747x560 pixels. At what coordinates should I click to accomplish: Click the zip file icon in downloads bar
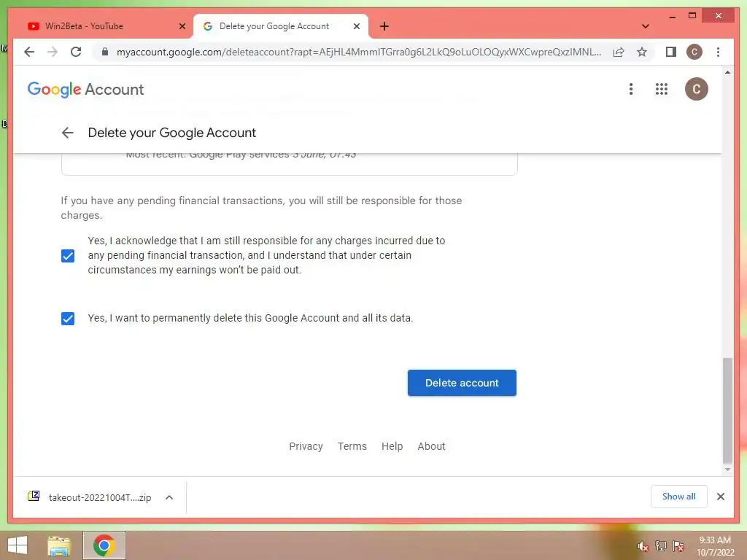pos(34,496)
